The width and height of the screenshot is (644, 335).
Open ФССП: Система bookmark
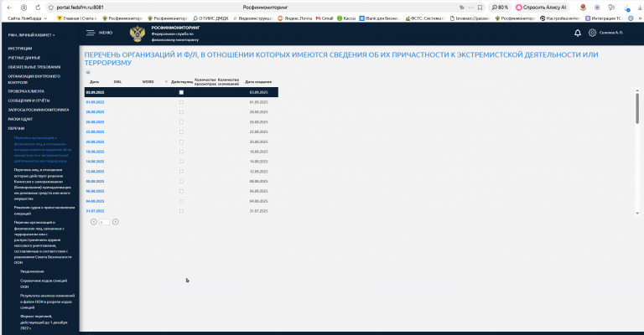(x=425, y=18)
